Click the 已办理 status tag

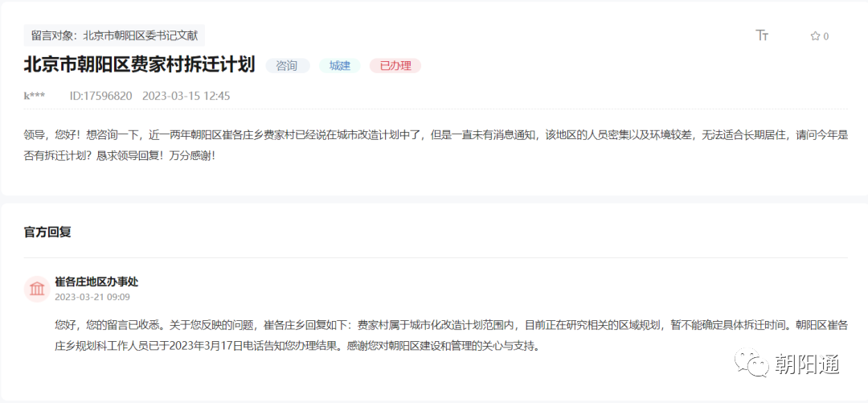pos(395,66)
